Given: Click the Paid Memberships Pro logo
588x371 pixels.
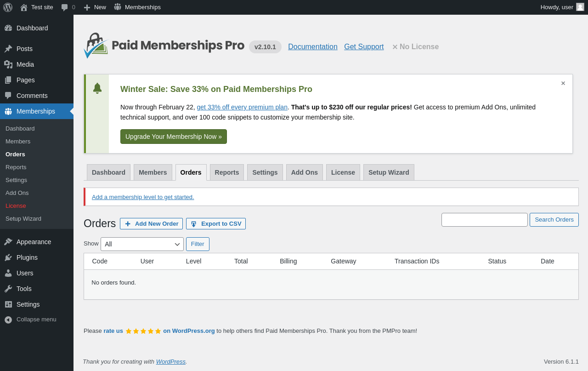Looking at the screenshot, I should 164,46.
